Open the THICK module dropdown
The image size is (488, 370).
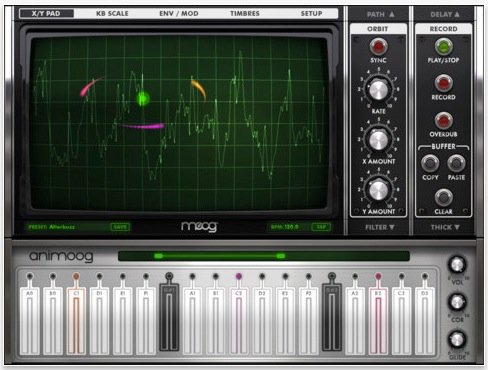pyautogui.click(x=445, y=227)
